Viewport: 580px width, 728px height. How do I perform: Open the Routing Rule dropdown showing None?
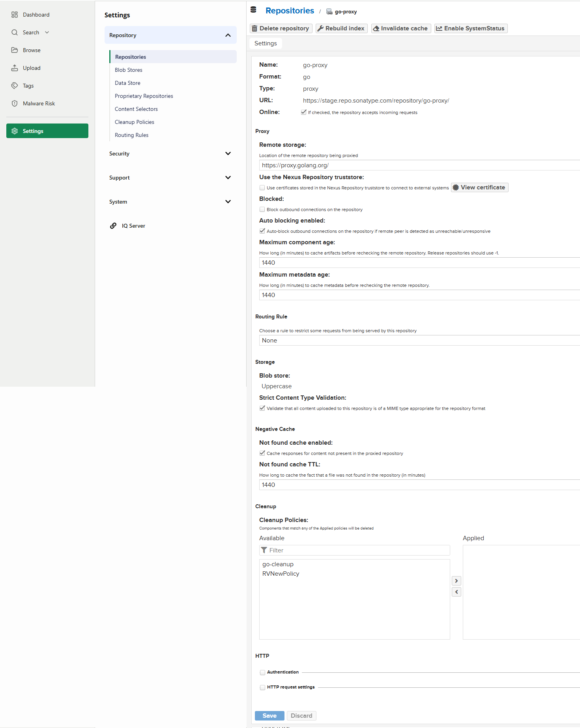(x=419, y=341)
